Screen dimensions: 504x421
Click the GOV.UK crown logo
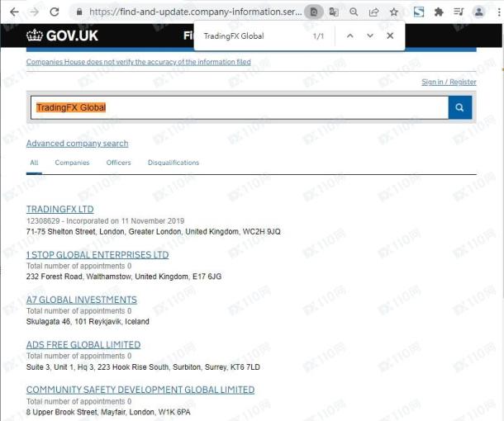[62, 35]
